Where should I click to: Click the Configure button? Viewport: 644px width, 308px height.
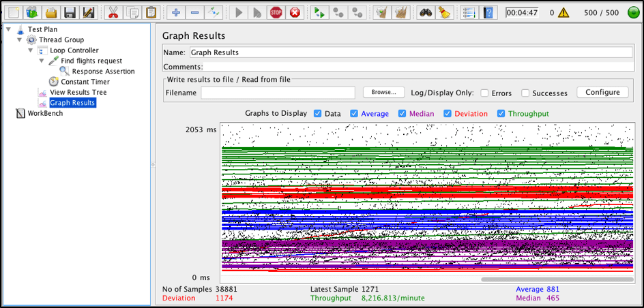click(x=602, y=92)
